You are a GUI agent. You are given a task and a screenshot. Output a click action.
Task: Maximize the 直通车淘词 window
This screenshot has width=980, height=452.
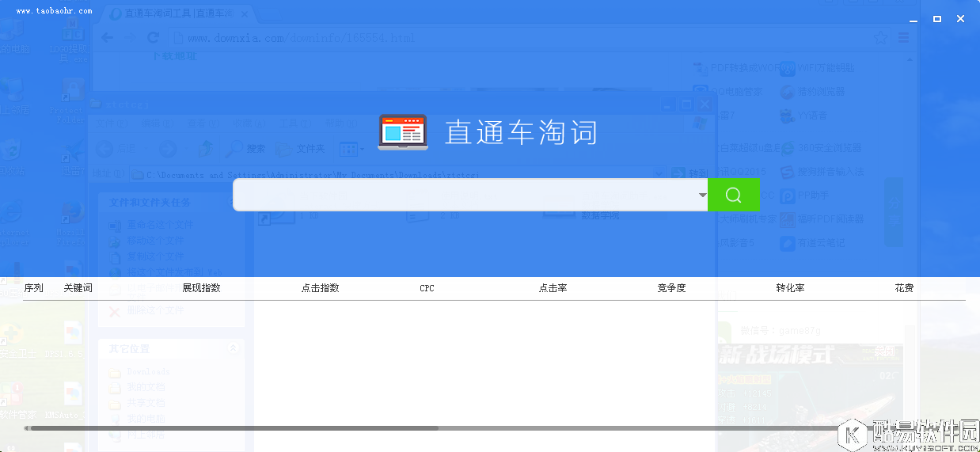(937, 18)
